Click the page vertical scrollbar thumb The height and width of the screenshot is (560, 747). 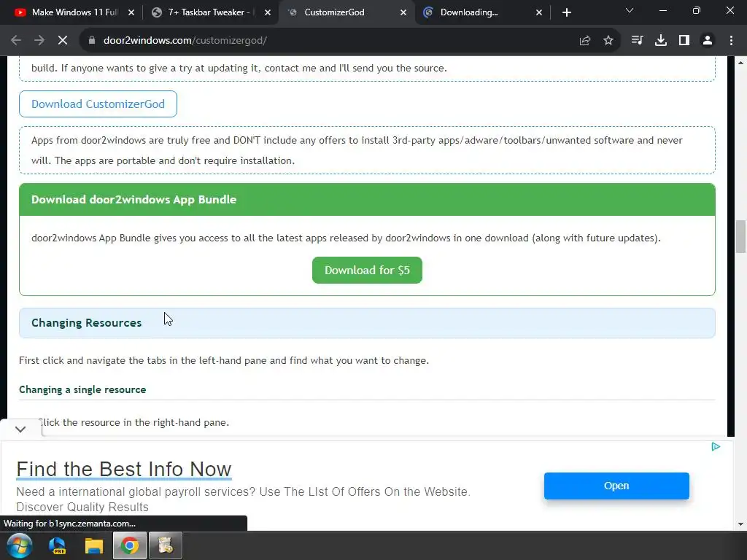pos(740,237)
